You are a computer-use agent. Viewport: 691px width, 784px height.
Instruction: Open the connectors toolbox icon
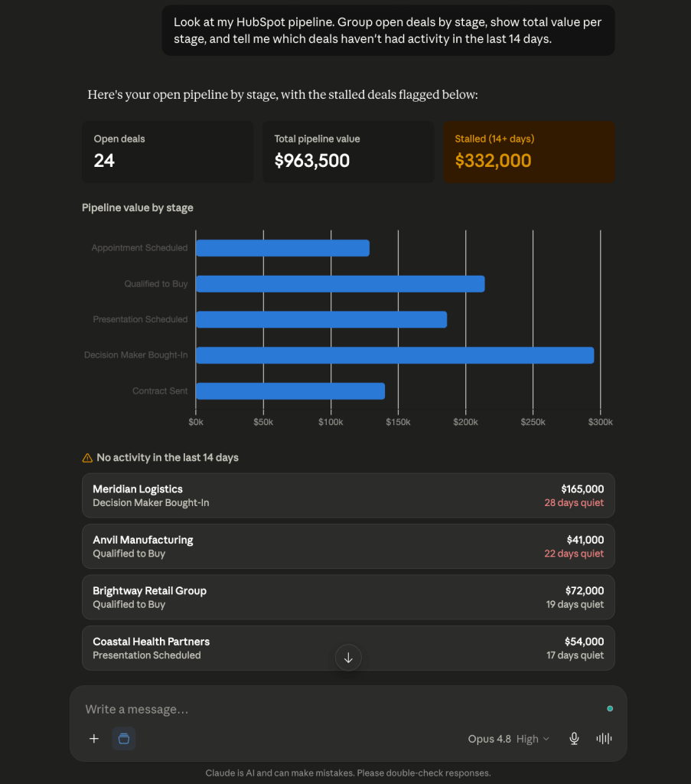(124, 739)
